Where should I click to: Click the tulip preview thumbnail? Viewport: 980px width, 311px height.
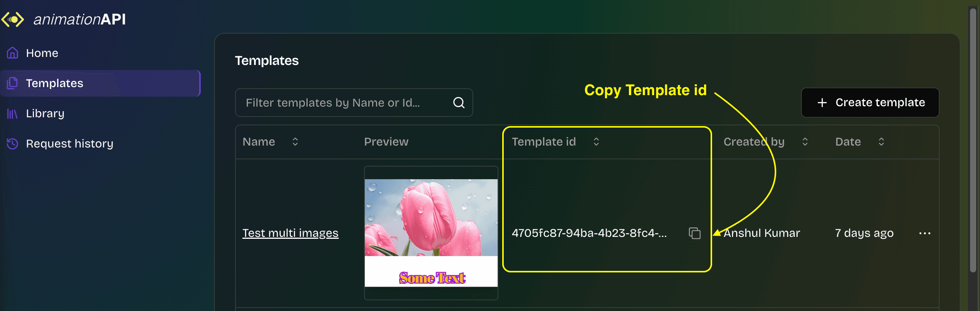(431, 233)
